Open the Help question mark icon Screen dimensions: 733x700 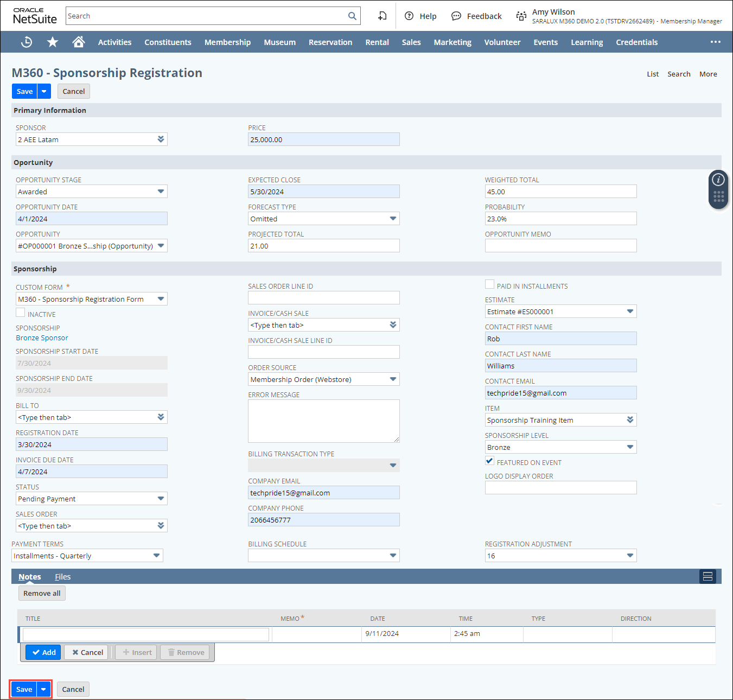(409, 16)
